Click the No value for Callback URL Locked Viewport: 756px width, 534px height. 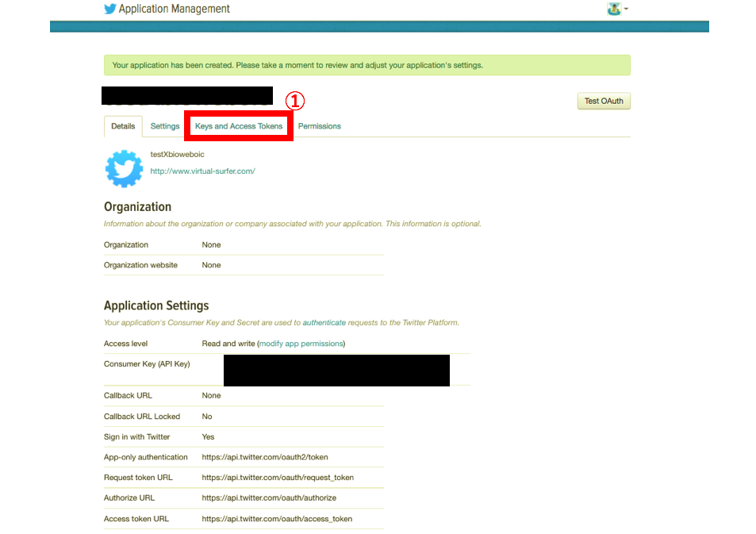point(207,417)
